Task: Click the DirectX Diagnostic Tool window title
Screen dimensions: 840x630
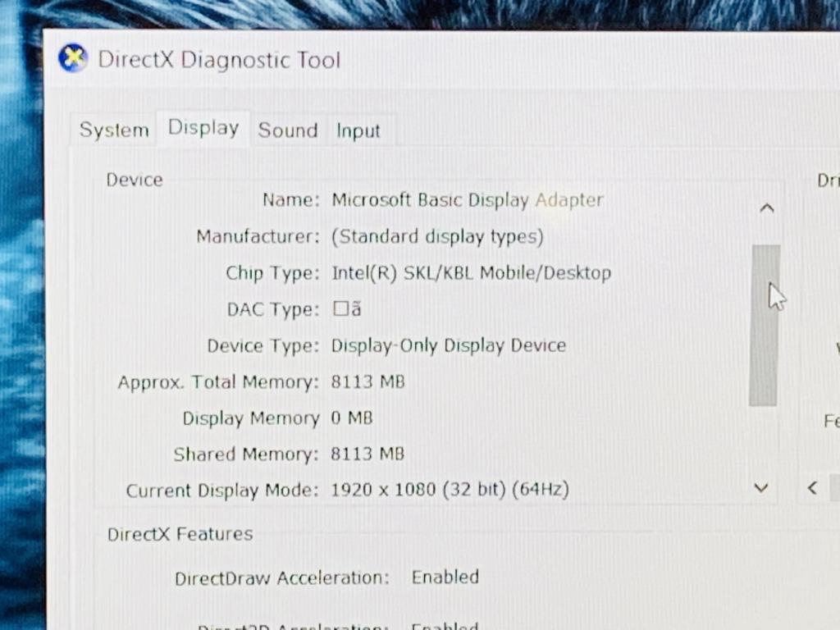Action: (219, 59)
